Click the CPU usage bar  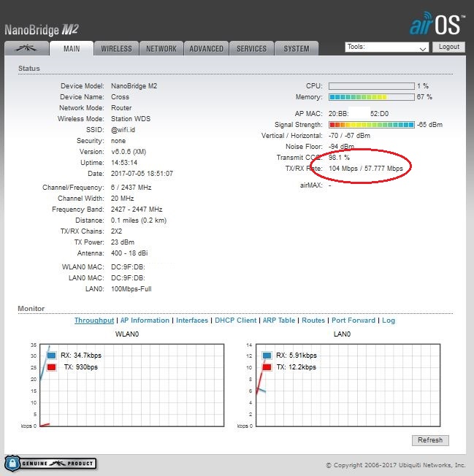click(371, 86)
